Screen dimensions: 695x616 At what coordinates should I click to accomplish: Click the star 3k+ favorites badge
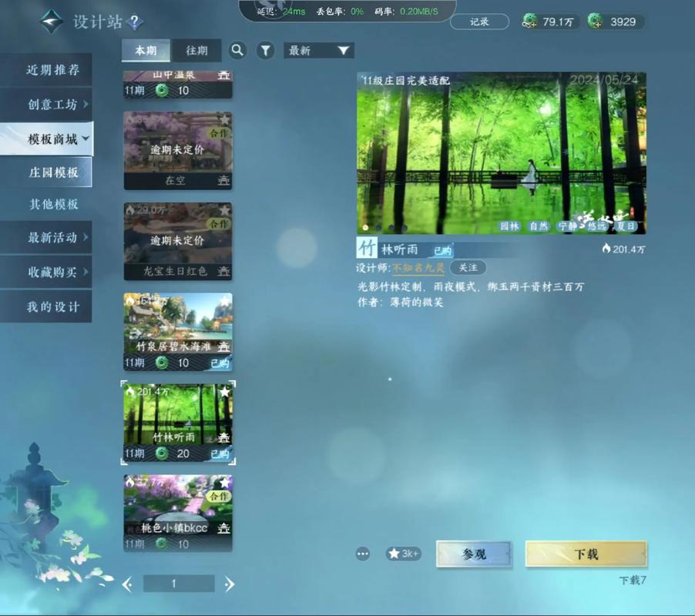[x=403, y=554]
